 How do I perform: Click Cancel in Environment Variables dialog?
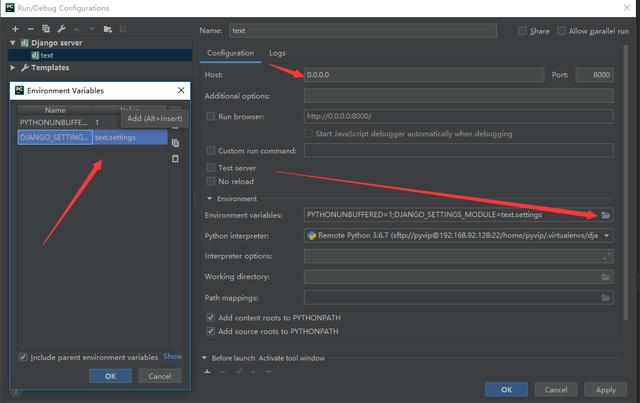click(x=160, y=376)
